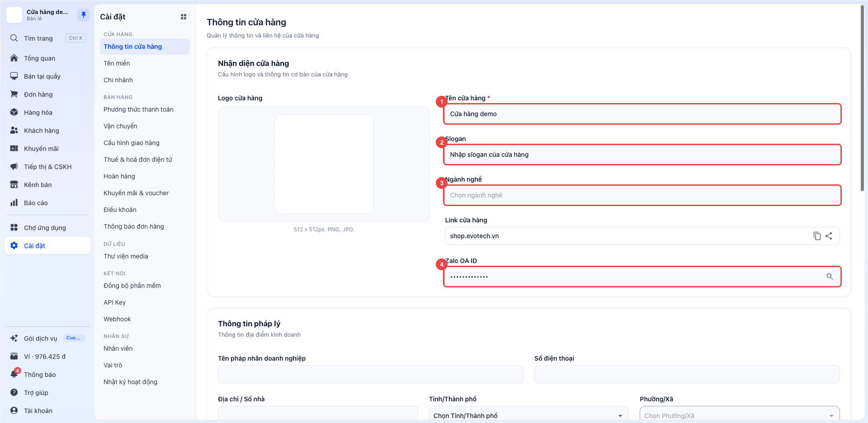
Task: Open Tài khoản account page
Action: [47, 410]
